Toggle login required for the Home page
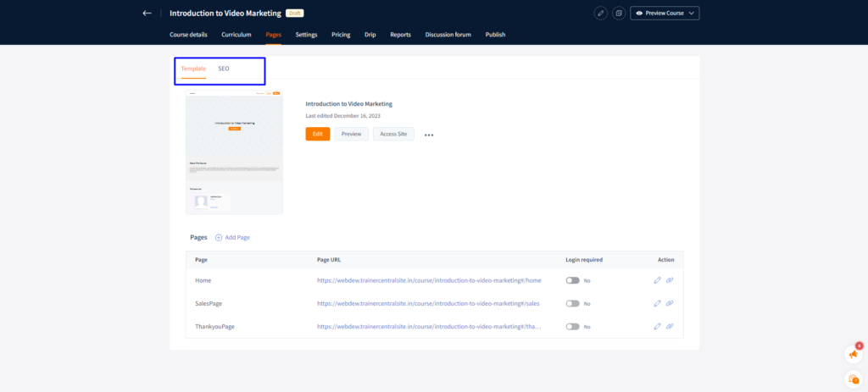868x392 pixels. (573, 280)
